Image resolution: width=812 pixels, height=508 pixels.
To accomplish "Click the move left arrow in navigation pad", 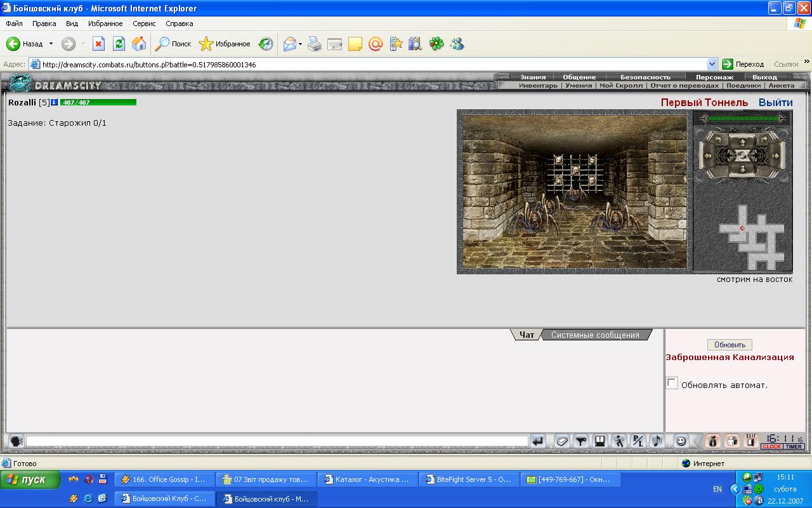I will (707, 156).
